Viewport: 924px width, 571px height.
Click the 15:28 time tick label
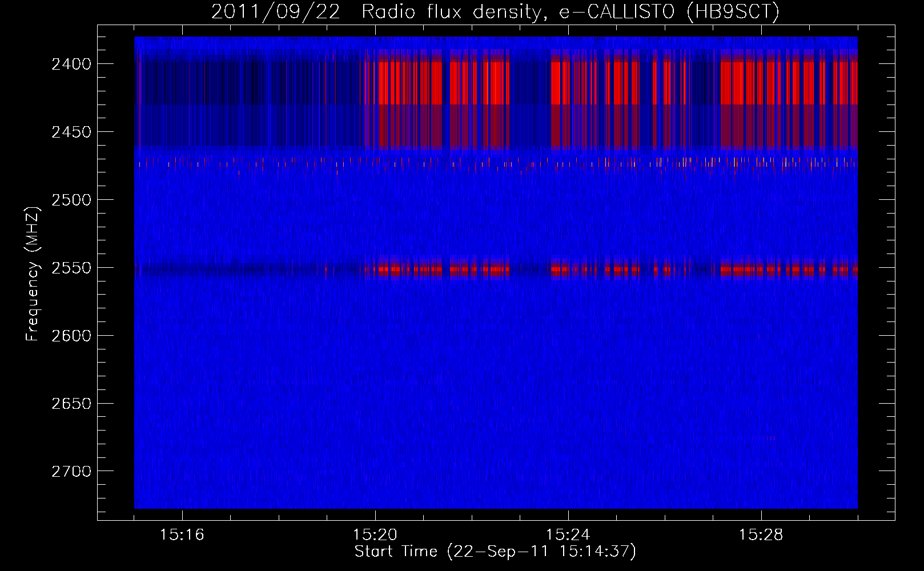[761, 535]
